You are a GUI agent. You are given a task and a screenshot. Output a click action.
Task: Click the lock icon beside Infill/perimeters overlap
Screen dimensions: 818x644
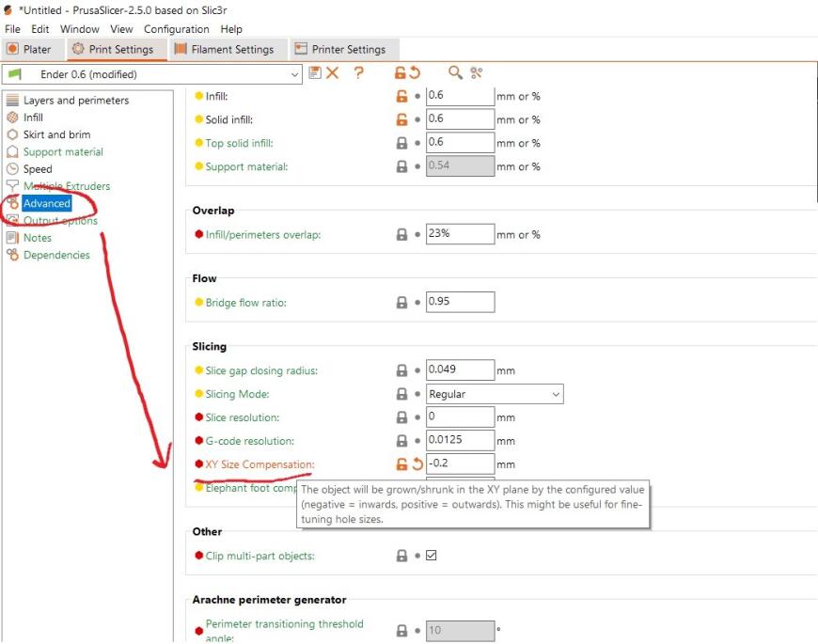[x=401, y=234]
